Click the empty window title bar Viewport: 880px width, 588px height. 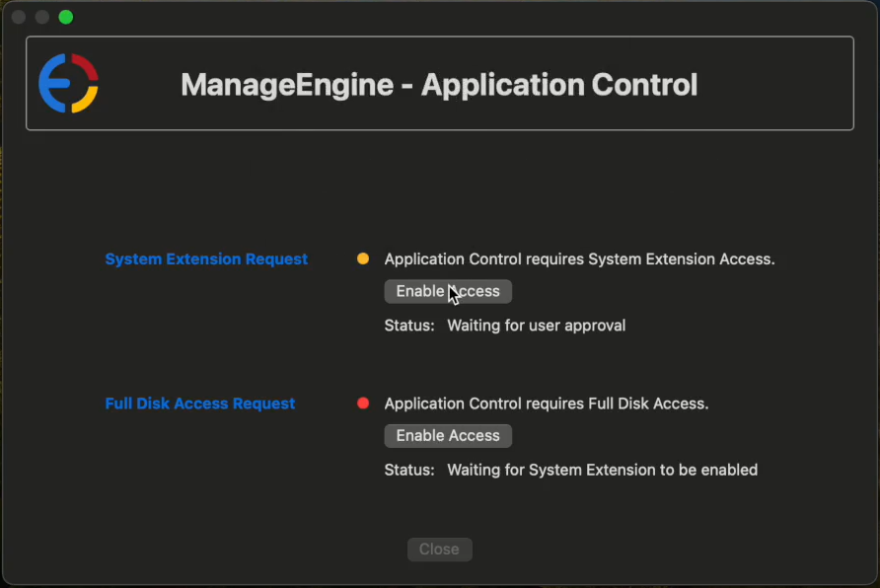coord(444,17)
